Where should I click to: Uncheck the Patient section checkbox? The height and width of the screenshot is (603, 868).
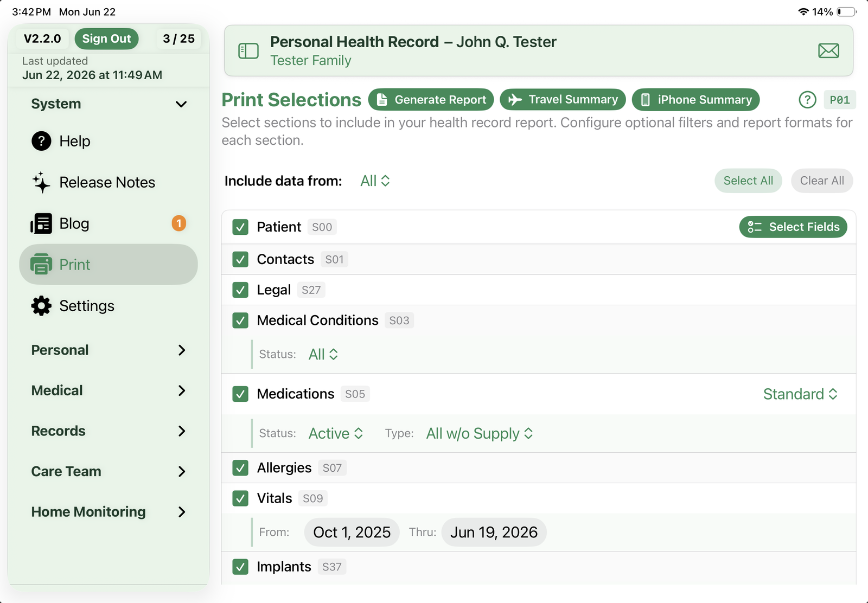click(240, 227)
